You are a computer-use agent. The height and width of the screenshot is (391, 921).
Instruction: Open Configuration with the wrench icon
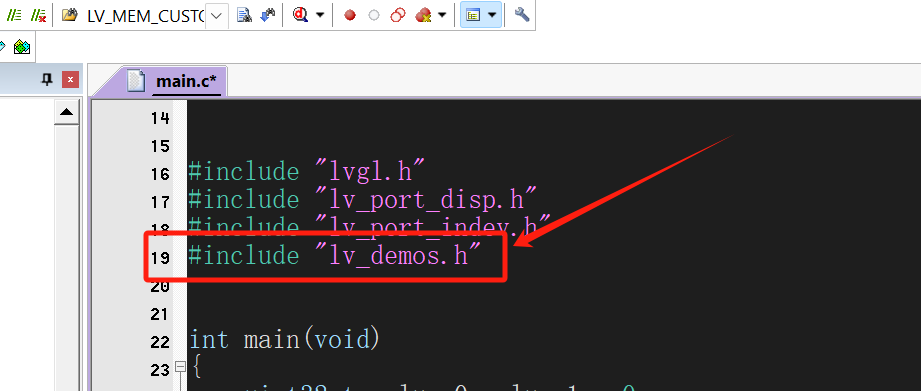522,15
